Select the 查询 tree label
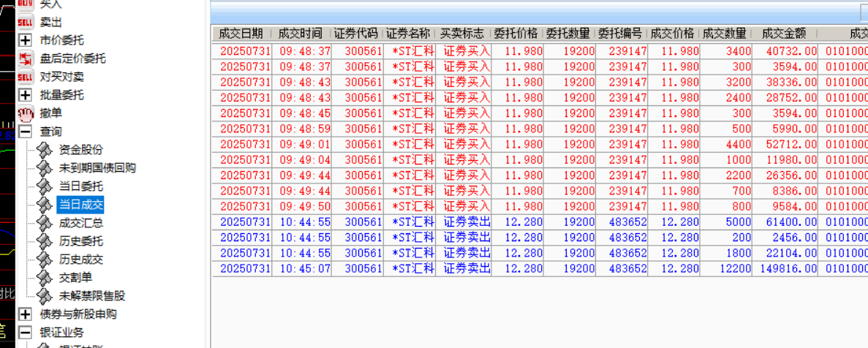This screenshot has height=348, width=868. pos(50,132)
